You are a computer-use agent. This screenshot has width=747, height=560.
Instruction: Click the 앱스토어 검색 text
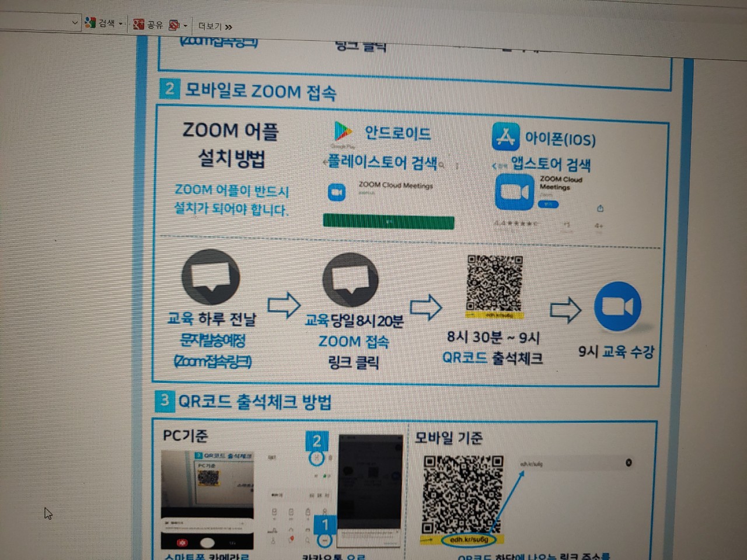[x=551, y=164]
